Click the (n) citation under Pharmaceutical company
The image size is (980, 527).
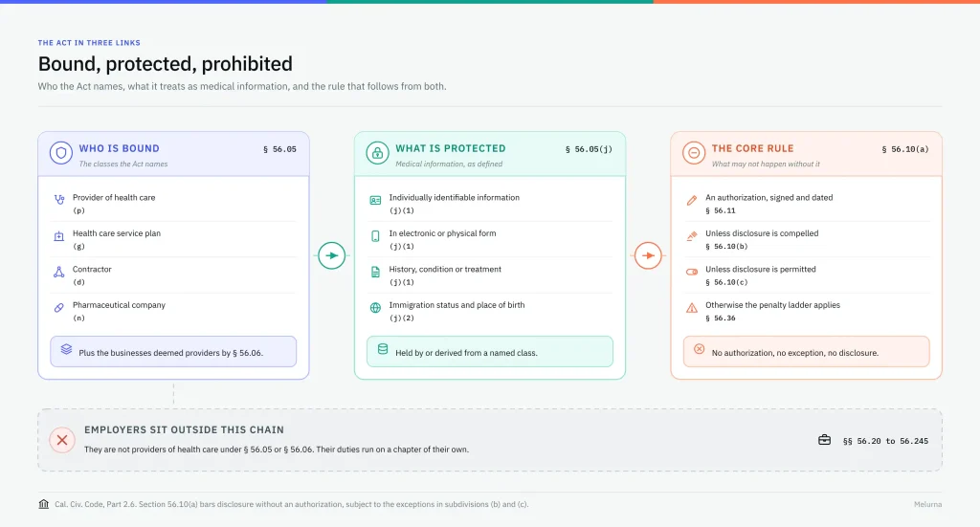click(78, 318)
